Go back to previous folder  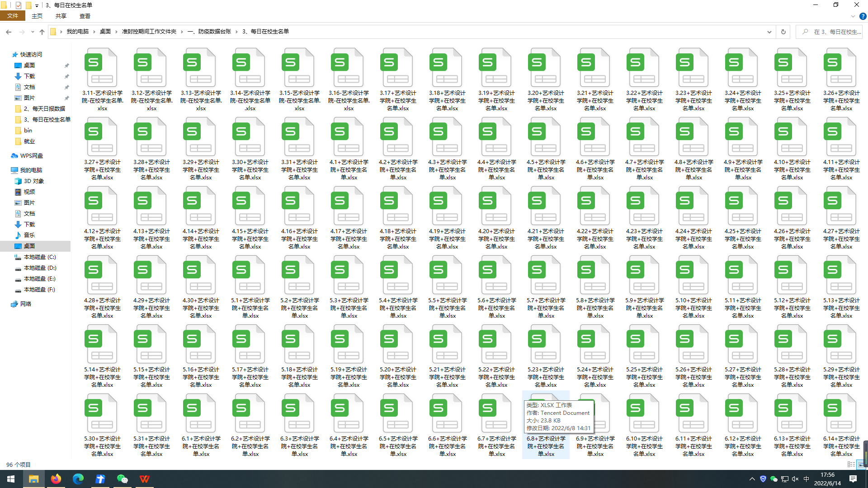(x=9, y=32)
